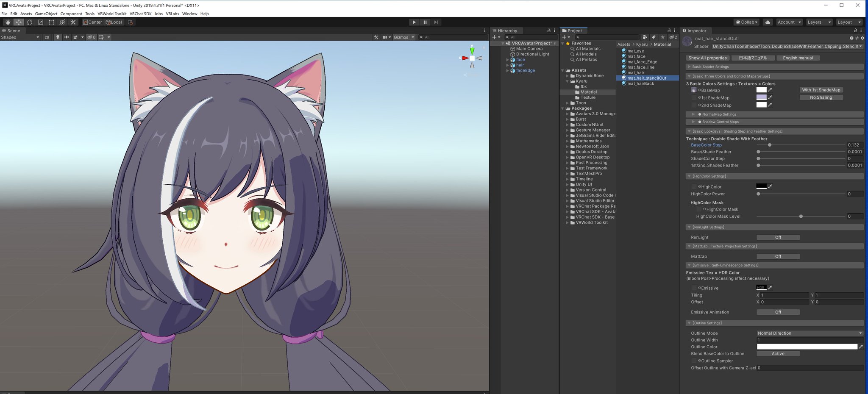The height and width of the screenshot is (394, 868).
Task: Toggle Center pivot mode in the toolbar
Action: tap(92, 22)
